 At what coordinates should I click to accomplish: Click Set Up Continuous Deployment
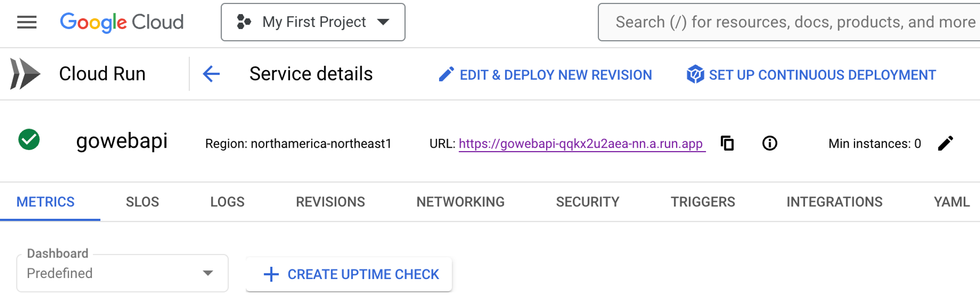(811, 75)
